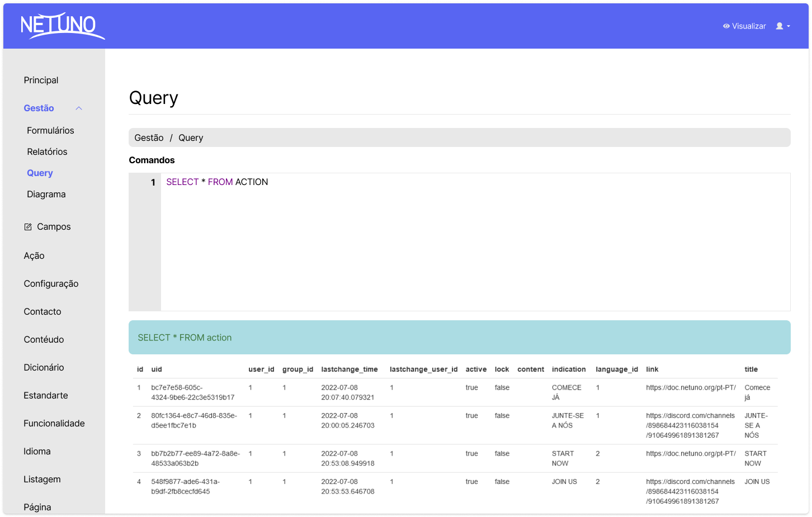Open Relatórios submenu item
This screenshot has height=517, width=812.
click(x=47, y=152)
